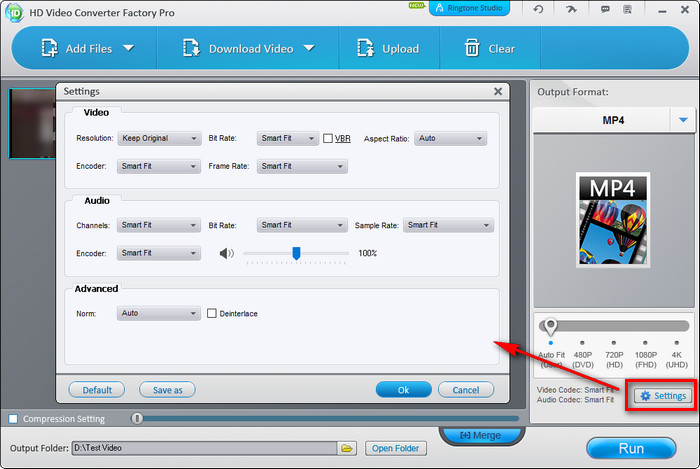Image resolution: width=700 pixels, height=469 pixels.
Task: Enable the Deinterlace checkbox
Action: point(212,313)
